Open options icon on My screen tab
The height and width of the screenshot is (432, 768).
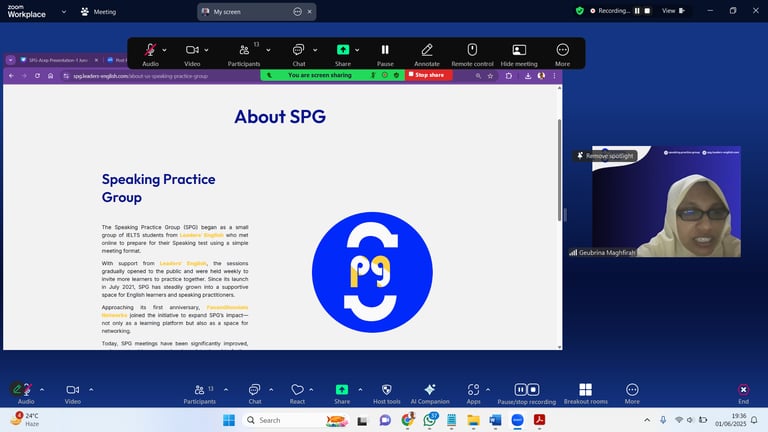(297, 12)
